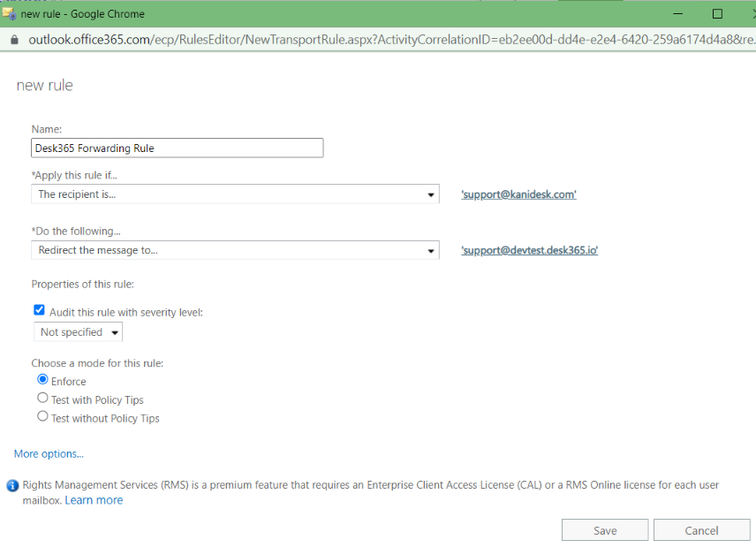This screenshot has width=756, height=555.
Task: Select the 'Test with Policy Tips' mode
Action: [x=42, y=398]
